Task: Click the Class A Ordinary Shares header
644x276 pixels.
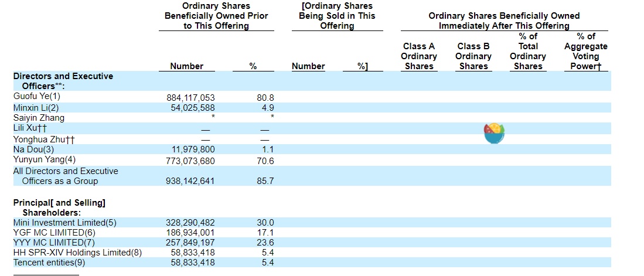Action: click(419, 56)
